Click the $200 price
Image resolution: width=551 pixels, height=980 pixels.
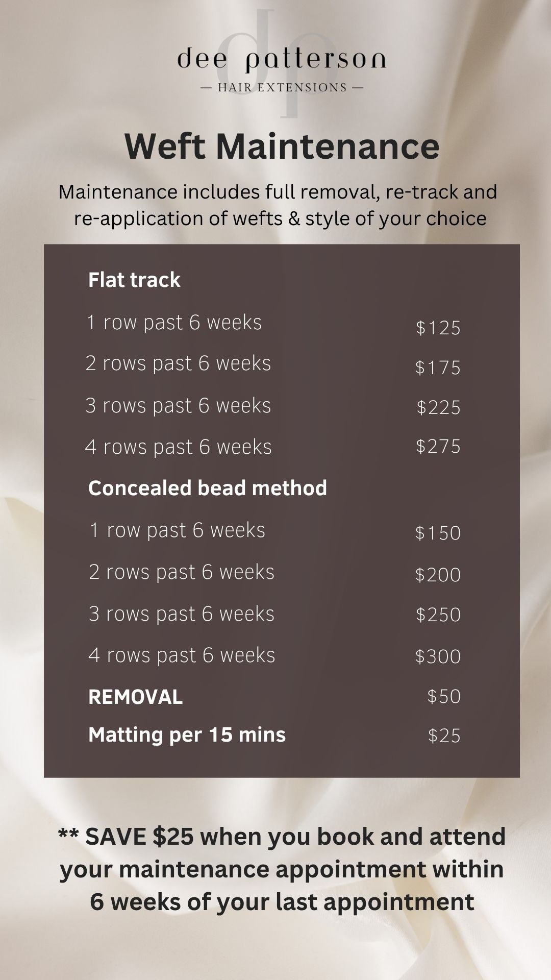coord(438,575)
